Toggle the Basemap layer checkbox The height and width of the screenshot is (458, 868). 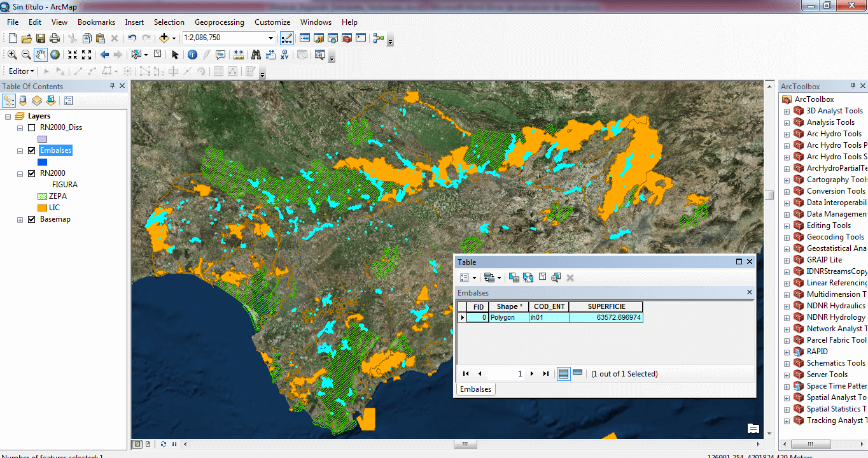[x=32, y=219]
